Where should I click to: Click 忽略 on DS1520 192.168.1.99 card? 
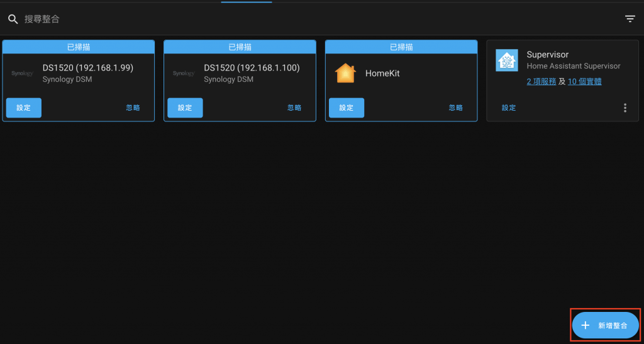133,108
